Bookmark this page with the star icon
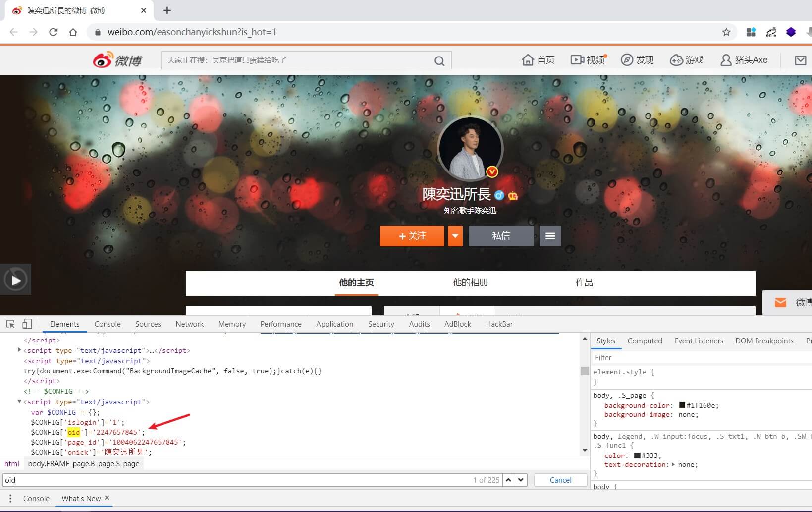812x512 pixels. tap(726, 32)
